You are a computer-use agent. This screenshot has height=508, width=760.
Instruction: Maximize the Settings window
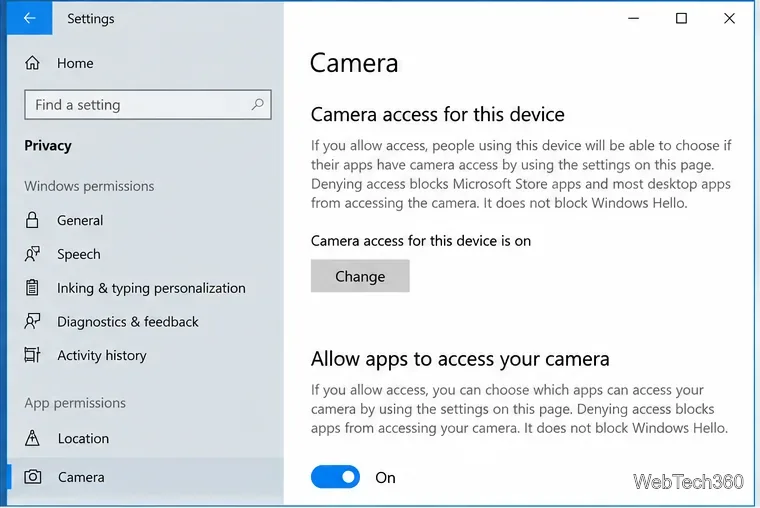tap(681, 18)
